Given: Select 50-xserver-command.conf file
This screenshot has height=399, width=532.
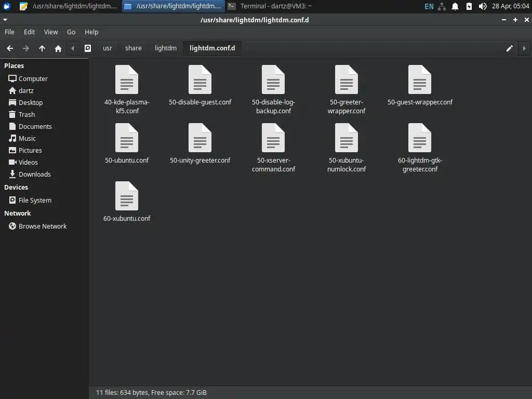Looking at the screenshot, I should point(273,148).
